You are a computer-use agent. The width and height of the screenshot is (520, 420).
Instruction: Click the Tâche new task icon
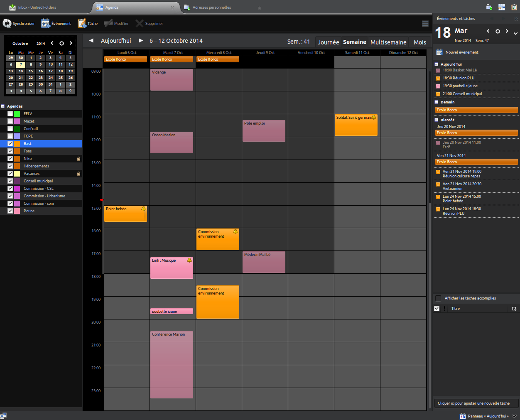coord(82,24)
